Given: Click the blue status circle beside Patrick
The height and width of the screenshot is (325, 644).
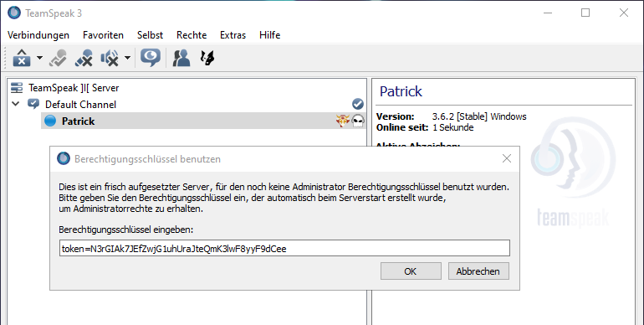Looking at the screenshot, I should click(50, 121).
